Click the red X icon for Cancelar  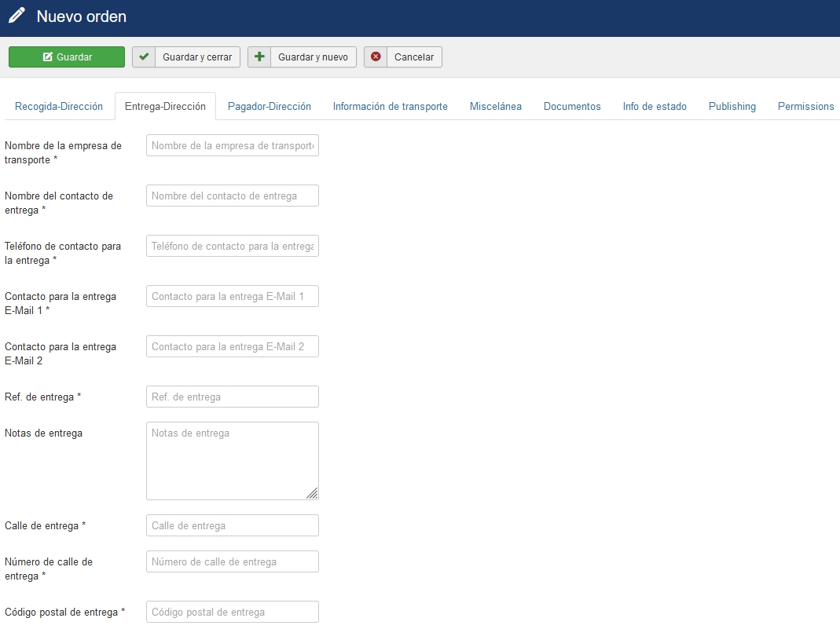coord(376,57)
